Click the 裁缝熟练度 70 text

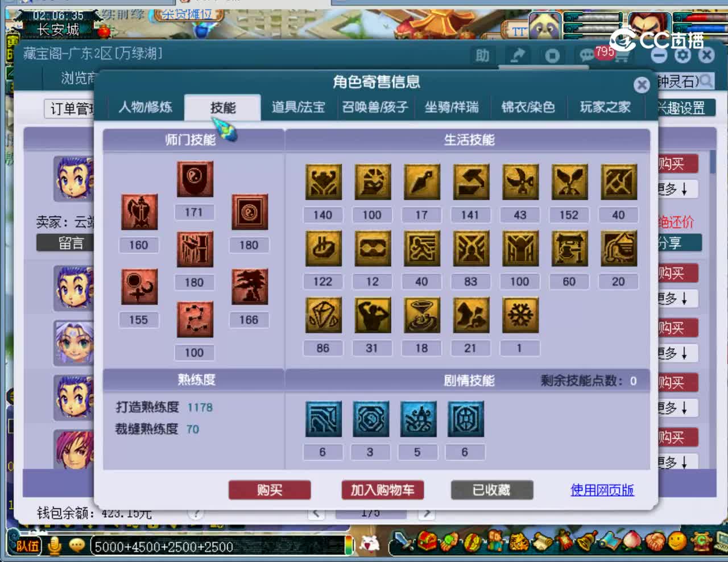[157, 429]
